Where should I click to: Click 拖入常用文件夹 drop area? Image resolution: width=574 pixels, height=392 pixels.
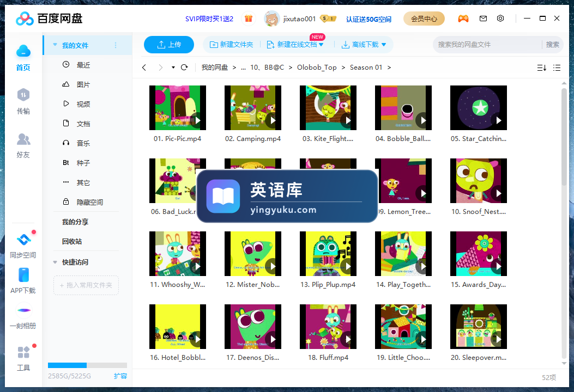click(x=86, y=285)
